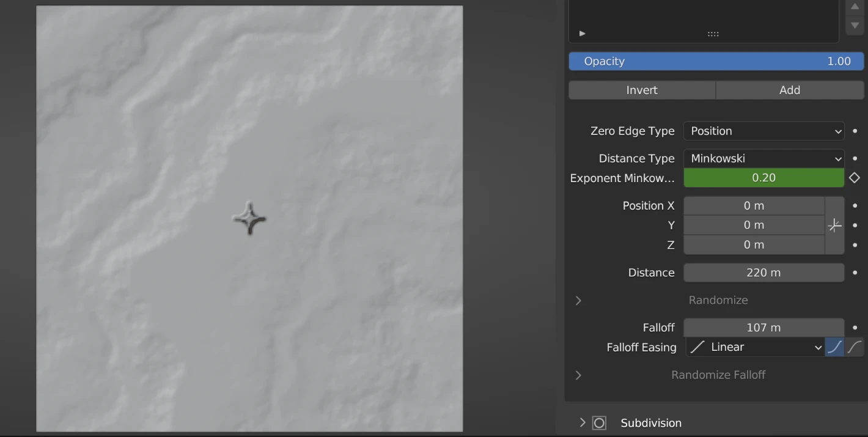Click the Opacity slider

coord(716,61)
